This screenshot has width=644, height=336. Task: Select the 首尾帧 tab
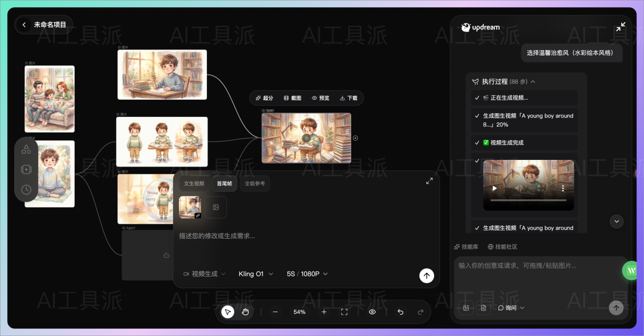click(224, 183)
